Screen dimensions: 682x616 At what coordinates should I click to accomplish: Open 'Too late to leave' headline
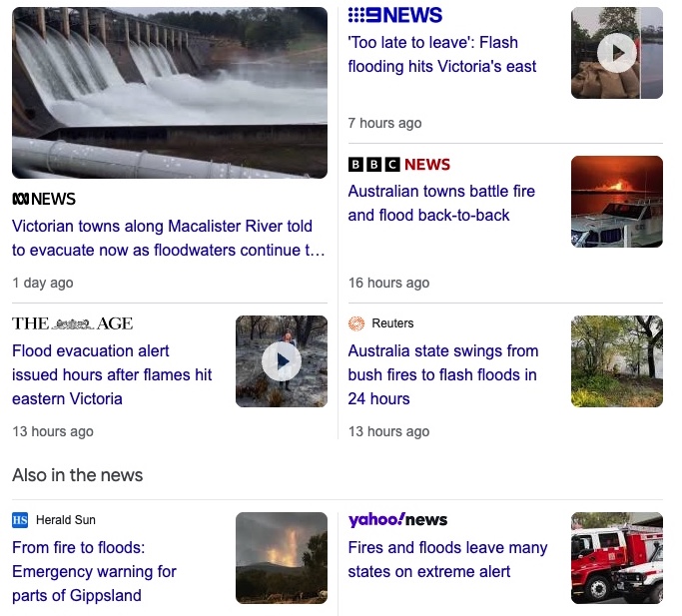(442, 54)
